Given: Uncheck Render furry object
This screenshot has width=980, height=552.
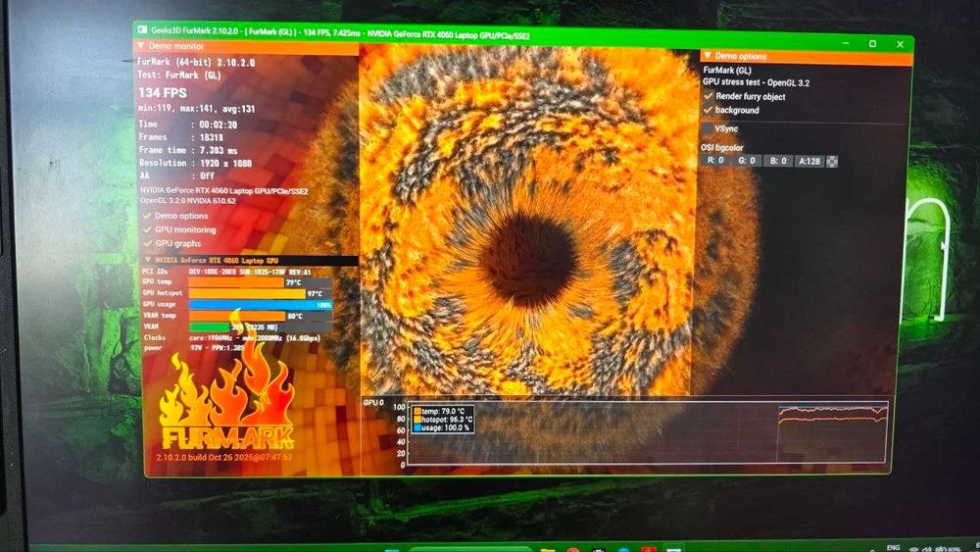Looking at the screenshot, I should point(709,96).
